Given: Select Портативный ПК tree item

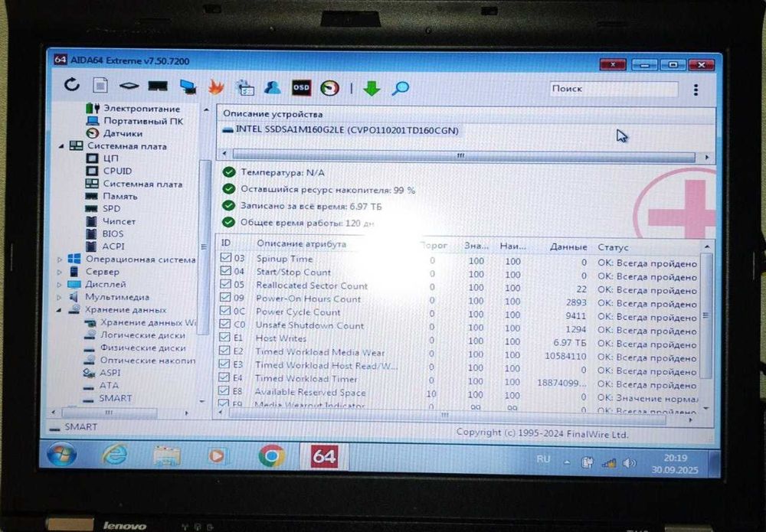Looking at the screenshot, I should tap(143, 121).
